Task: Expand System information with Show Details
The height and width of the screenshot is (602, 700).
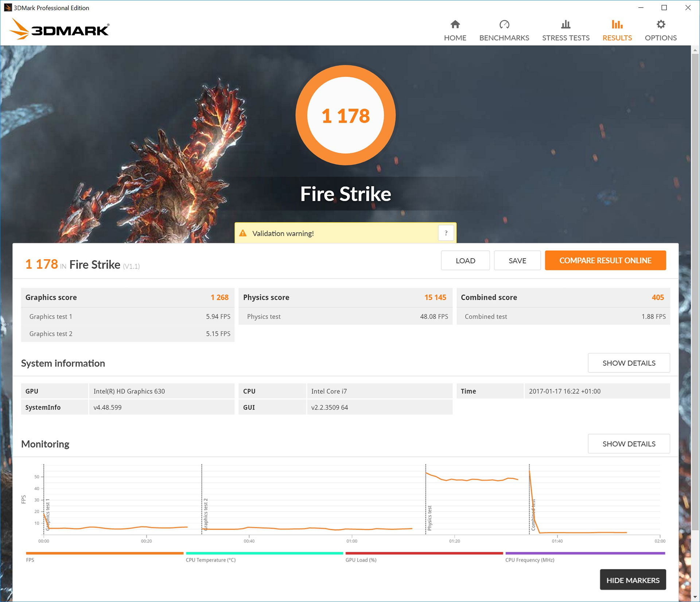Action: pos(629,363)
